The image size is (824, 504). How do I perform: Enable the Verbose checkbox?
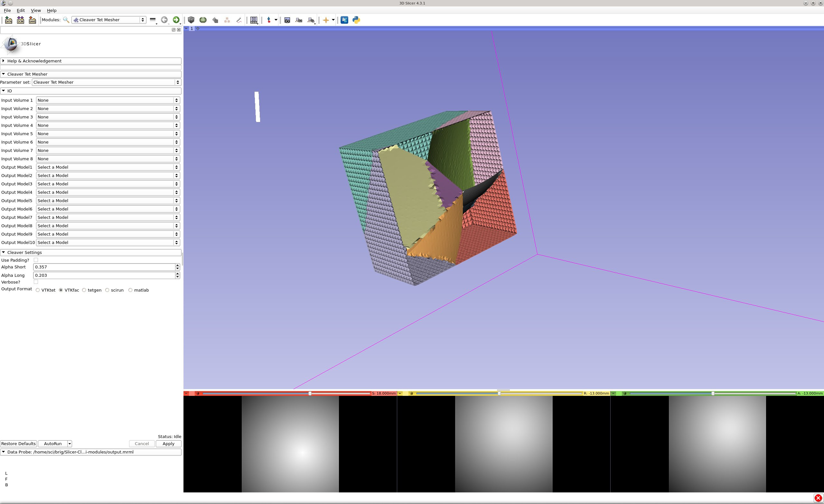tap(36, 282)
